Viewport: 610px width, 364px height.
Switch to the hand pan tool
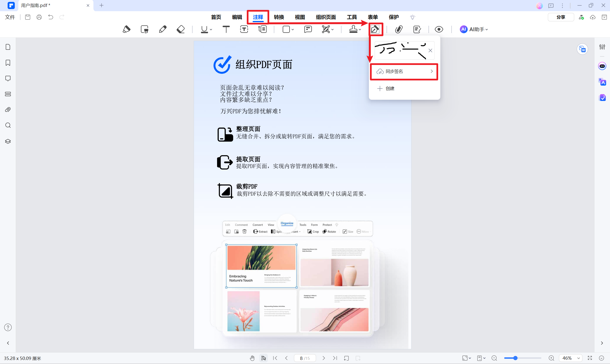point(252,358)
